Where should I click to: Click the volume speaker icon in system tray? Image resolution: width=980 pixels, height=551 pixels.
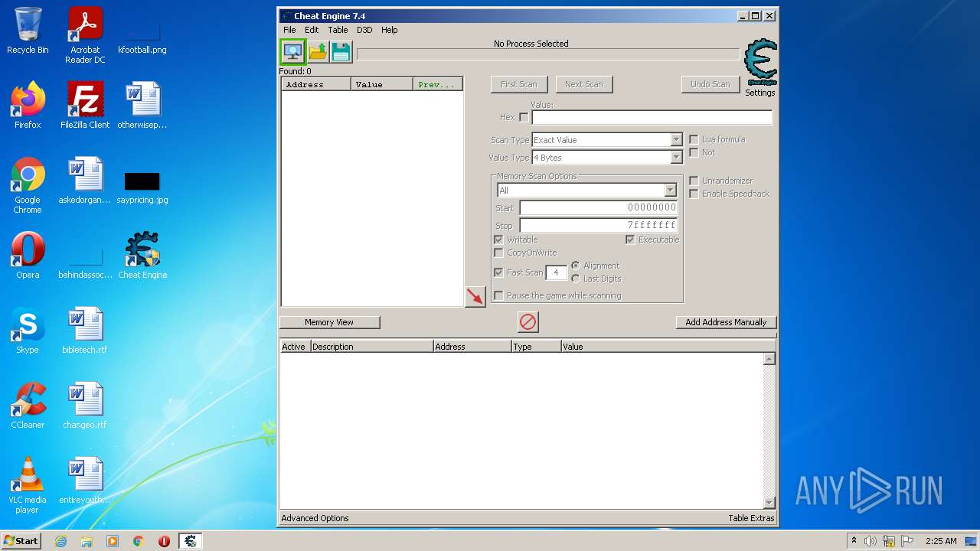pos(871,541)
